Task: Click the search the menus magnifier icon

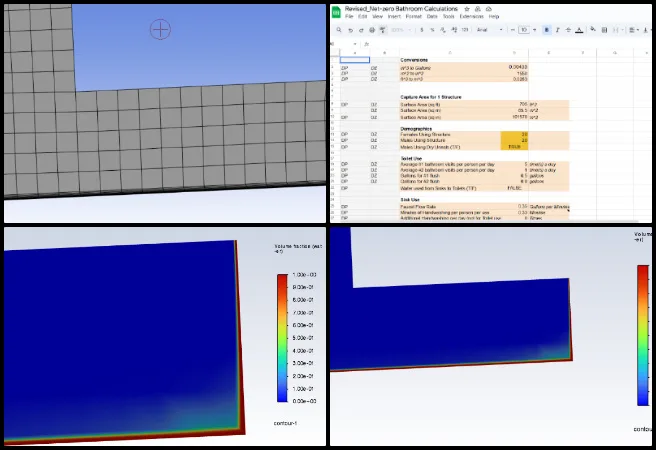Action: (x=340, y=30)
